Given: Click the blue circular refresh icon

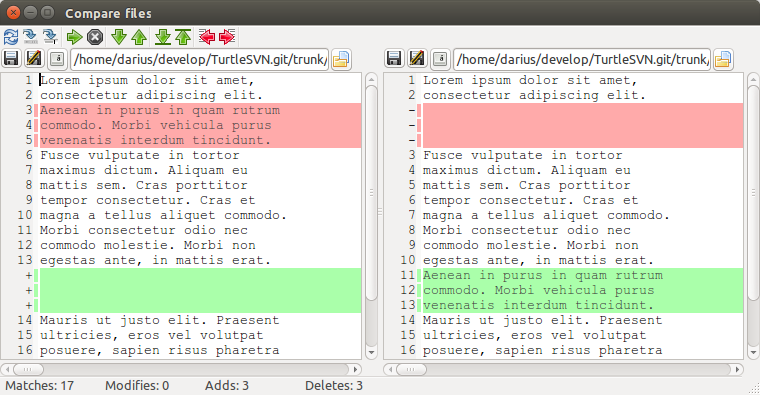Looking at the screenshot, I should click(x=11, y=37).
